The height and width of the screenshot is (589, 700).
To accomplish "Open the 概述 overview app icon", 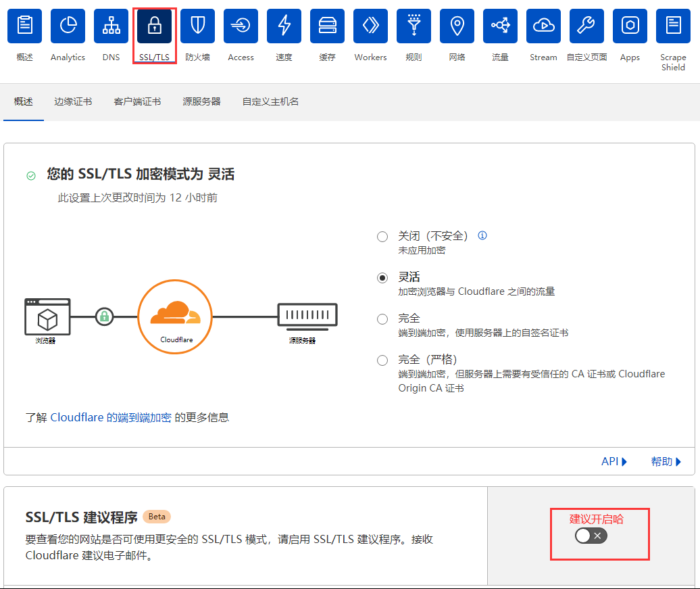I will click(24, 26).
